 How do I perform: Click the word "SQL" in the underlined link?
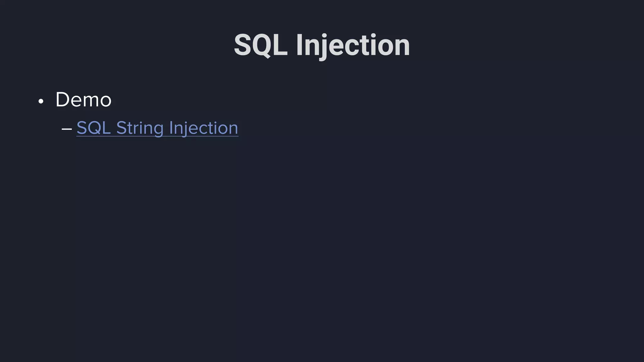pyautogui.click(x=93, y=128)
